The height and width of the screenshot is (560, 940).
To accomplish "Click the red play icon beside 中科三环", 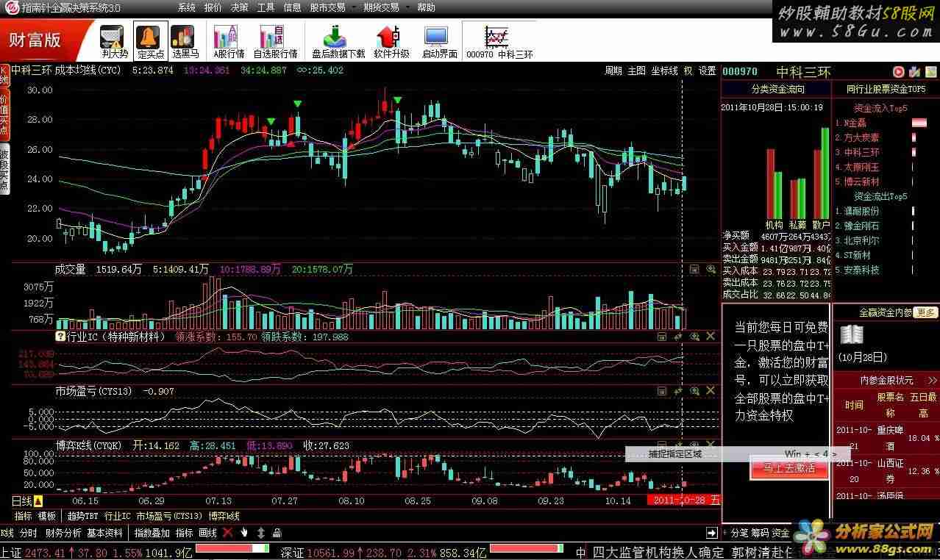I will (898, 71).
